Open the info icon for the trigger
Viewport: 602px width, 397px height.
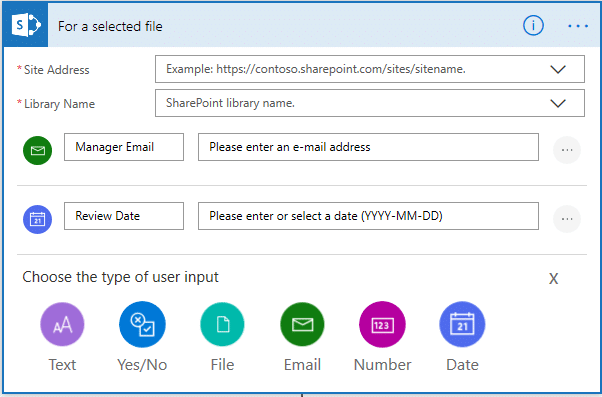[533, 26]
